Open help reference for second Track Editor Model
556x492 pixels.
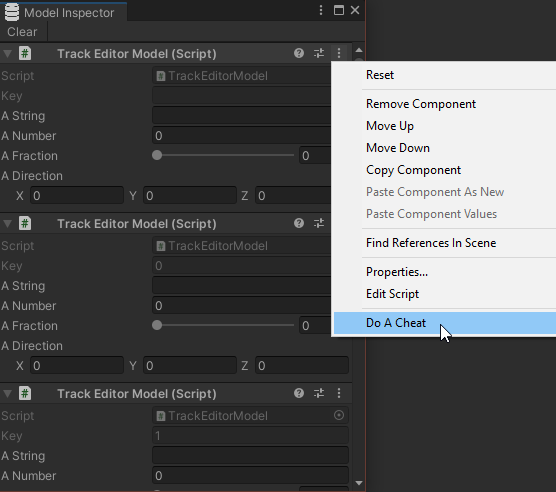[299, 223]
